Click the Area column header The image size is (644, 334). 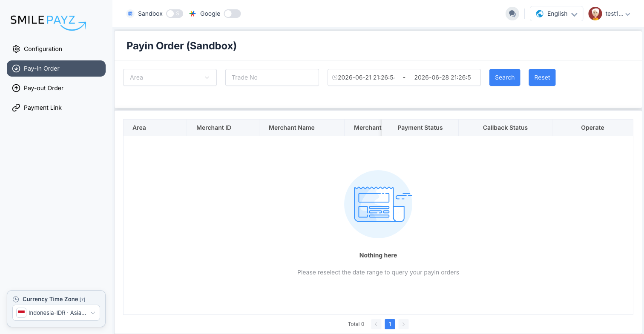coord(155,128)
